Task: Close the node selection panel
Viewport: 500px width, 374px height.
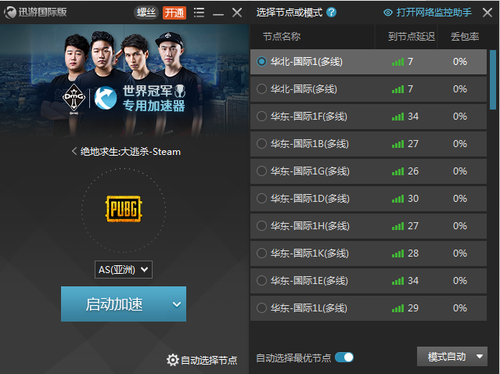Action: [487, 13]
